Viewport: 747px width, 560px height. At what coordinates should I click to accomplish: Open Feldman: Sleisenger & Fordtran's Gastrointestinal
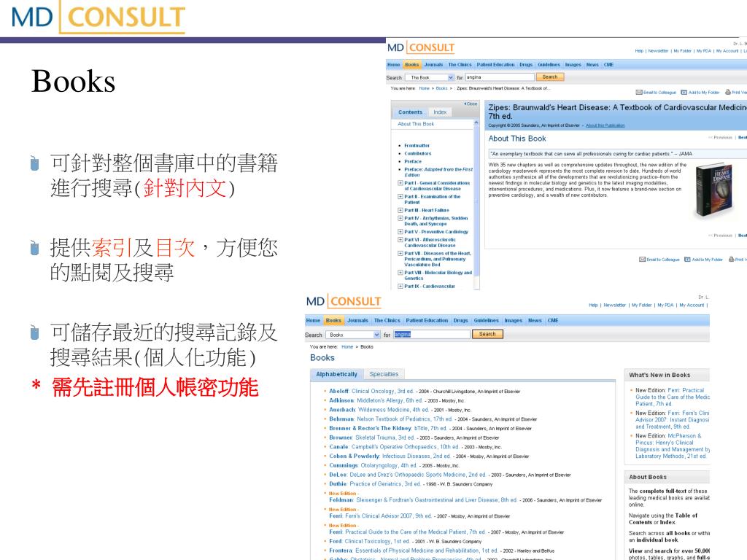(x=422, y=500)
